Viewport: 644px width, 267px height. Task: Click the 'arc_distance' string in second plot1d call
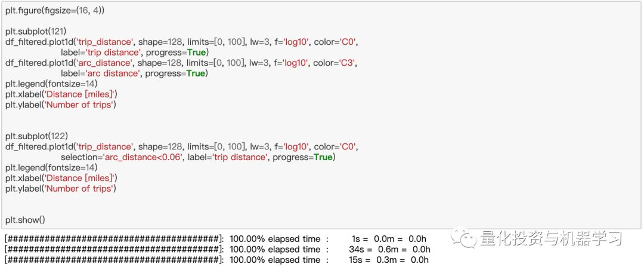(x=105, y=63)
